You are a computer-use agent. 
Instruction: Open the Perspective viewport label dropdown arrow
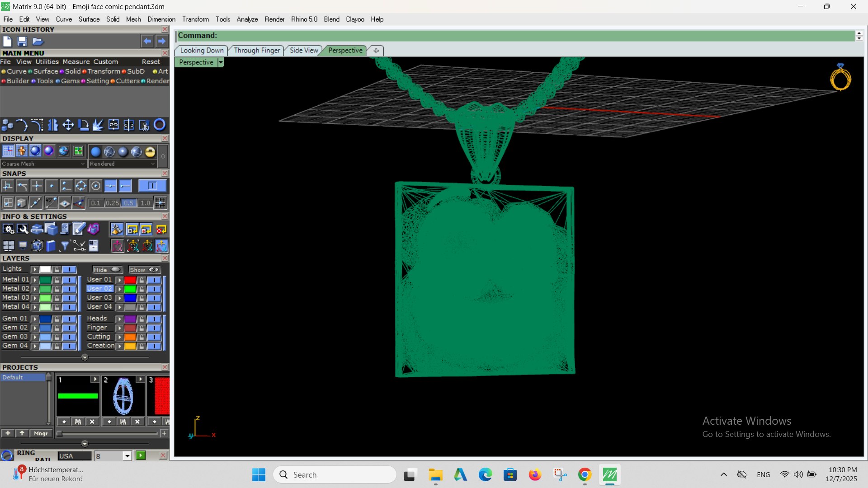[221, 62]
